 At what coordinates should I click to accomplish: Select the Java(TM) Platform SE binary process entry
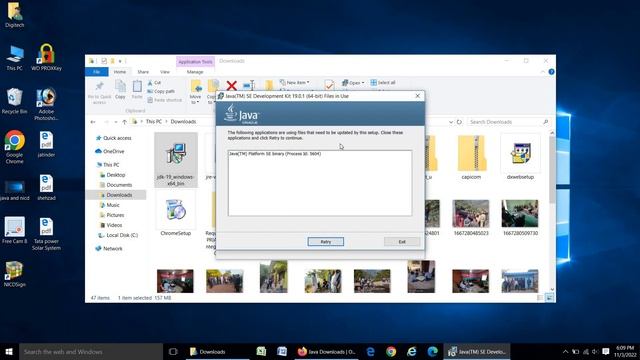point(275,154)
